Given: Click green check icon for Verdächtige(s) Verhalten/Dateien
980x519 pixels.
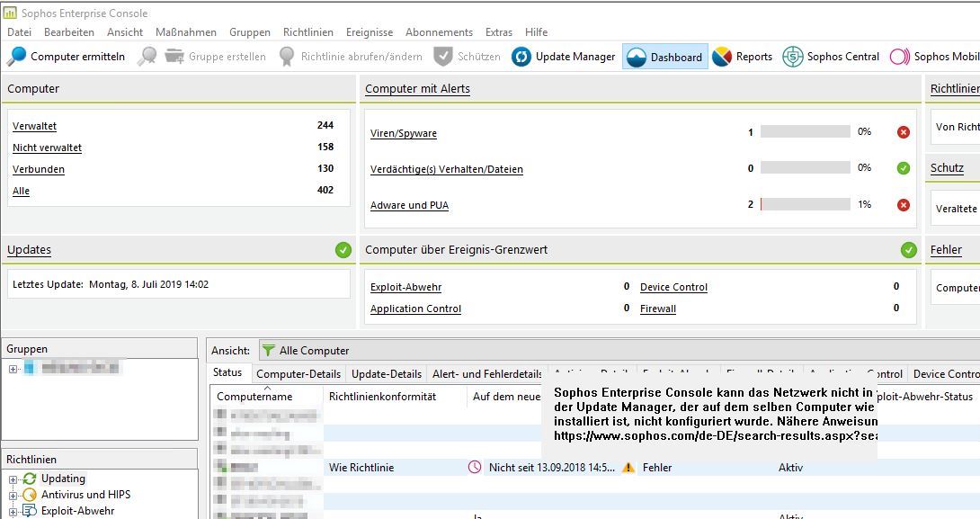Looking at the screenshot, I should click(903, 168).
